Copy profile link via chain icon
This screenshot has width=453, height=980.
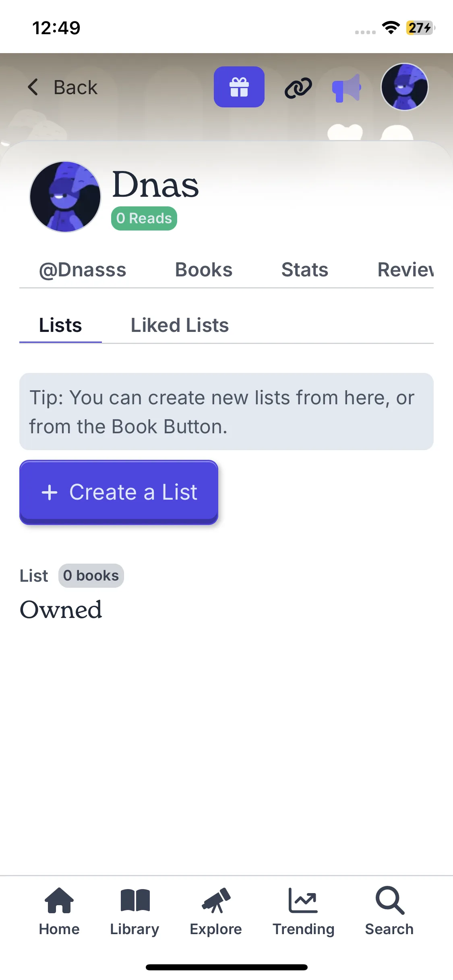(x=298, y=88)
